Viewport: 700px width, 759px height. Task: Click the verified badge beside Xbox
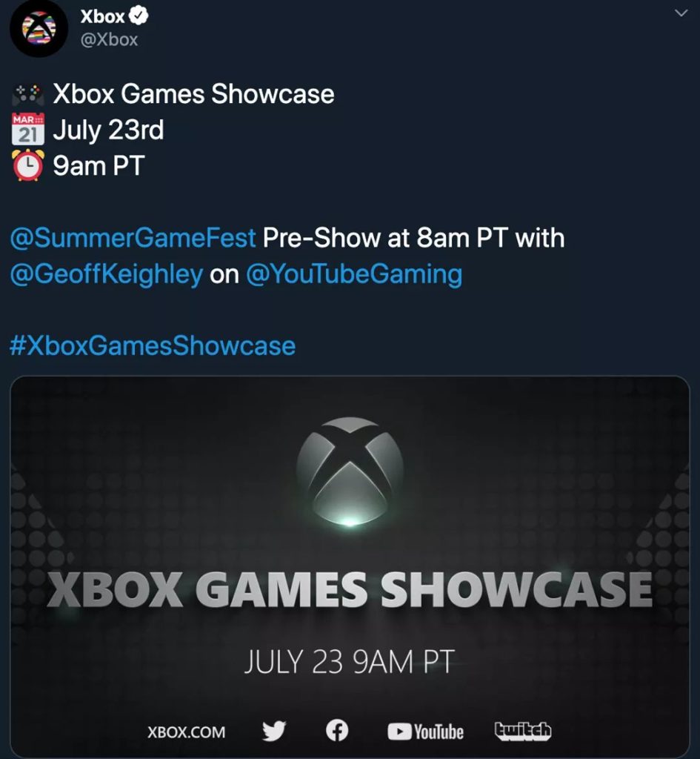click(139, 16)
